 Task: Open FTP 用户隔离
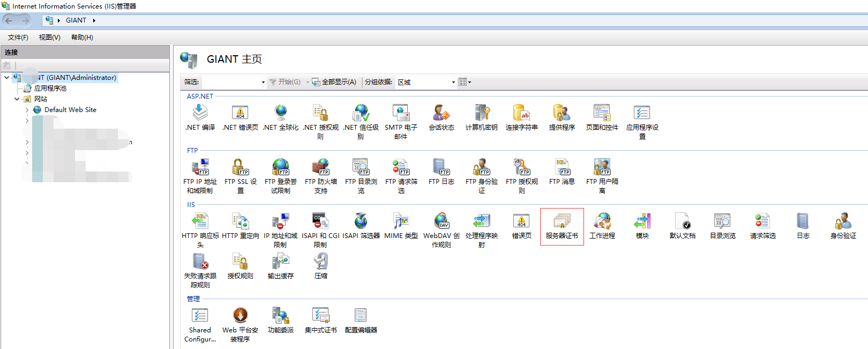[602, 176]
